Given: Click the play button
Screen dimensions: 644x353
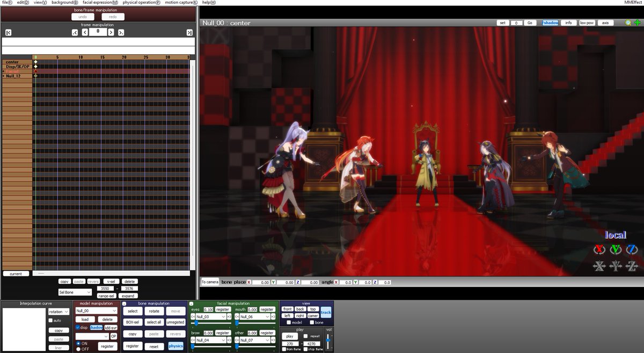Looking at the screenshot, I should coord(289,336).
